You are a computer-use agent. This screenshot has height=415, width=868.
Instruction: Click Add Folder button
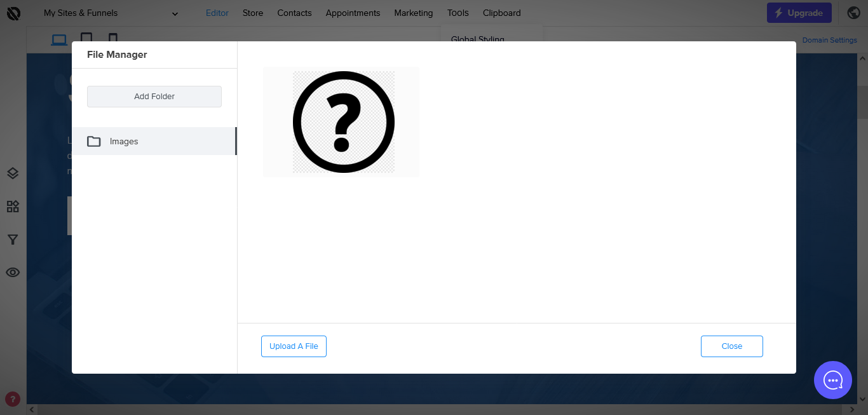click(154, 97)
